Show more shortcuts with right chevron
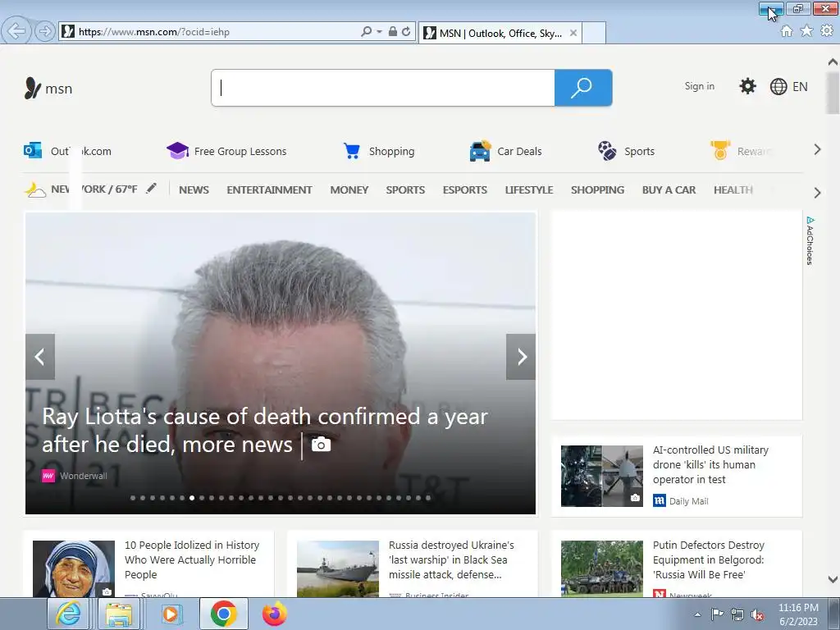This screenshot has width=840, height=630. (x=817, y=150)
